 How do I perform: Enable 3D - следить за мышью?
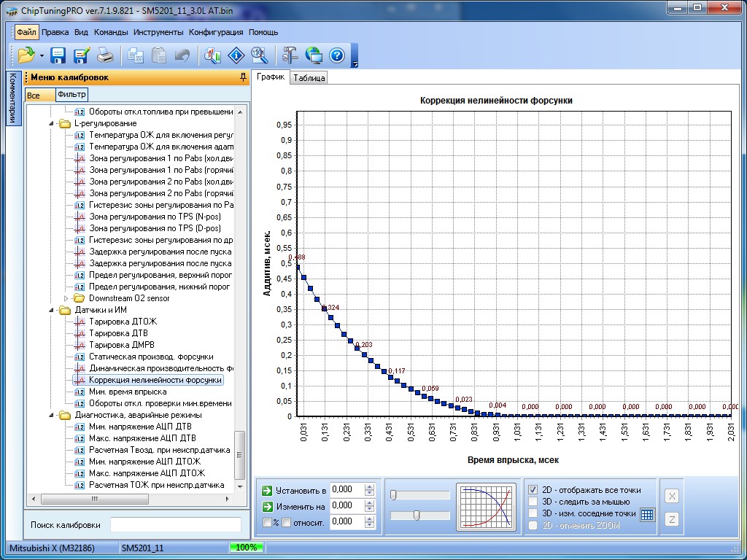(533, 502)
